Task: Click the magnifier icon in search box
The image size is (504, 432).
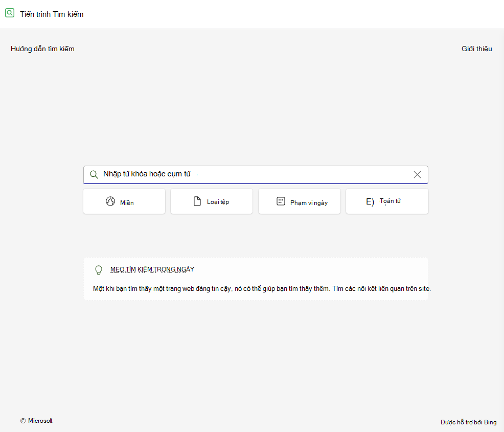Action: (94, 174)
